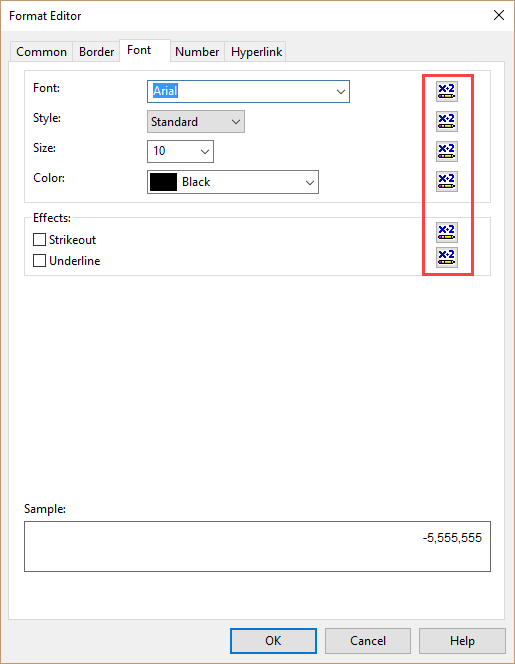Screen dimensions: 515x664
Task: Switch to the Hyperlink tab
Action: pyautogui.click(x=256, y=52)
